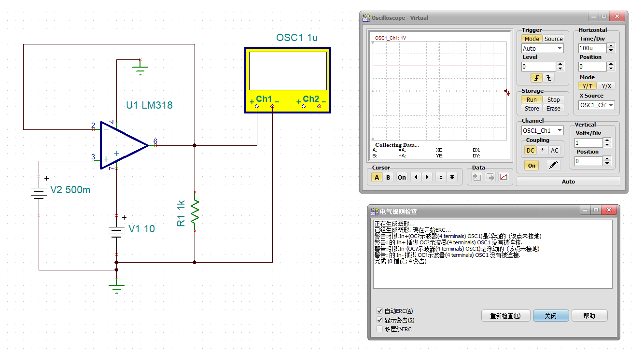The height and width of the screenshot is (352, 644).
Task: Jump cursor to next peak up arrow
Action: (x=441, y=177)
